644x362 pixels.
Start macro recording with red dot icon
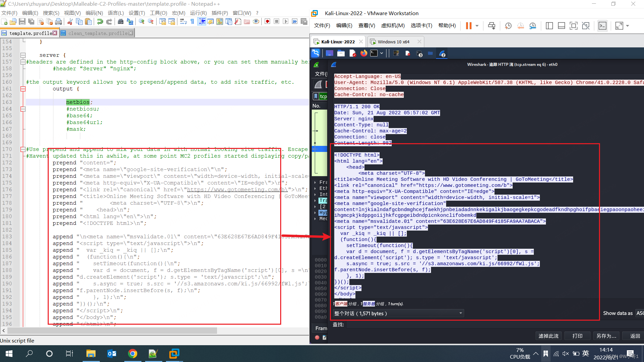267,22
